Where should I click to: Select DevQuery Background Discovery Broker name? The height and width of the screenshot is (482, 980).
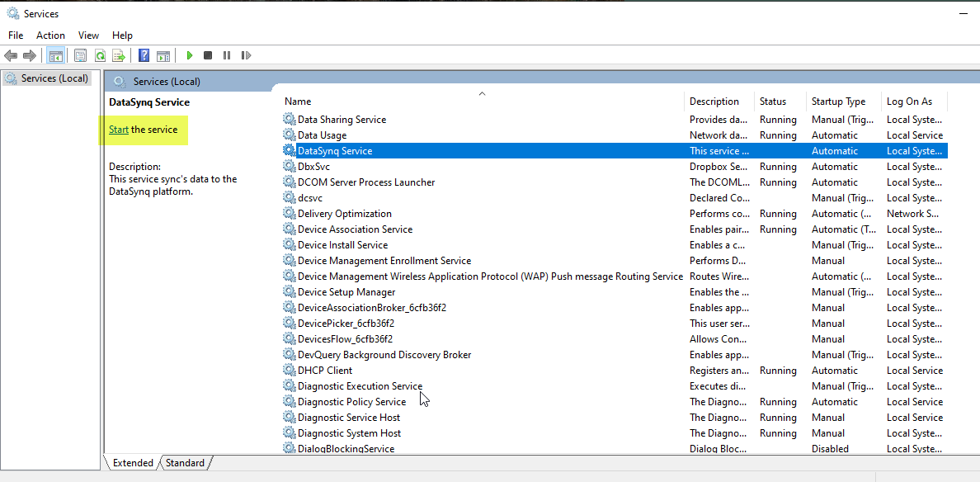(384, 354)
